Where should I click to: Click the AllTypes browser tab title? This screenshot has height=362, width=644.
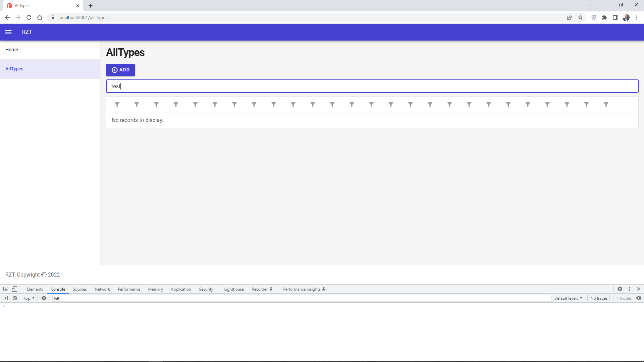coord(22,6)
